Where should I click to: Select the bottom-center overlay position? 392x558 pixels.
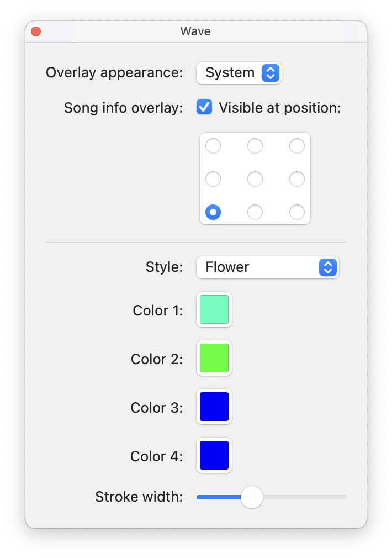point(255,212)
